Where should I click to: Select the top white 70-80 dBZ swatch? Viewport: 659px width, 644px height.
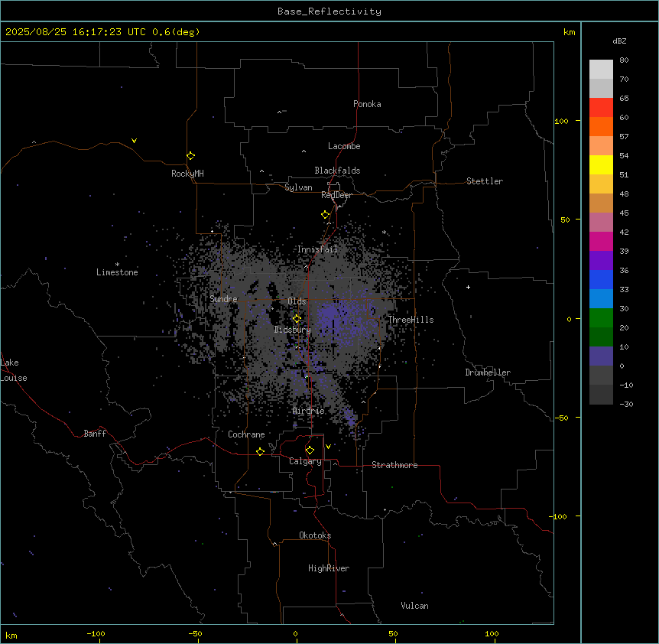click(x=601, y=70)
